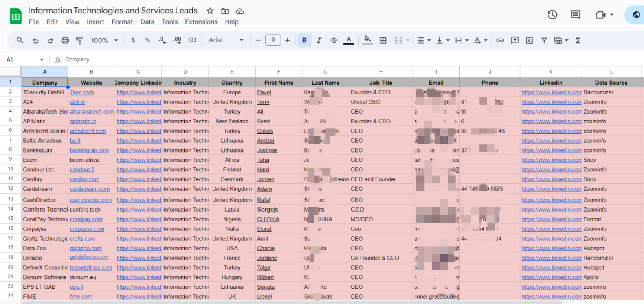
Task: Open the Insert menu
Action: (x=96, y=22)
